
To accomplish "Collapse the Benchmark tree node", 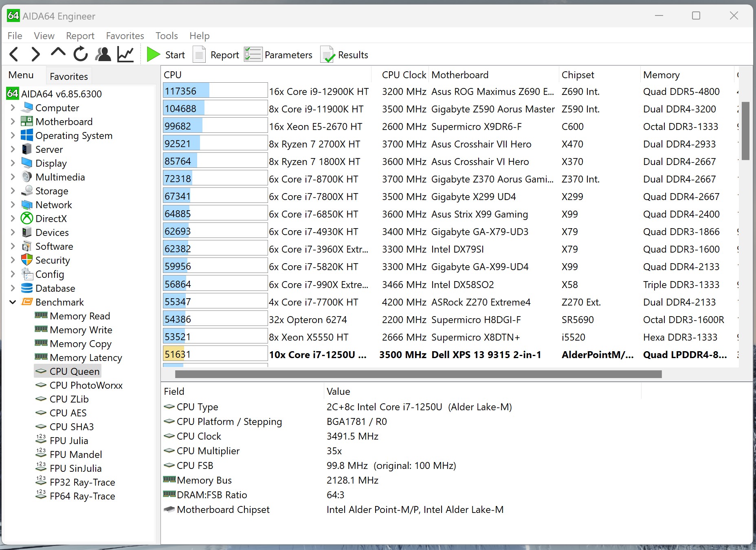I will pos(13,302).
